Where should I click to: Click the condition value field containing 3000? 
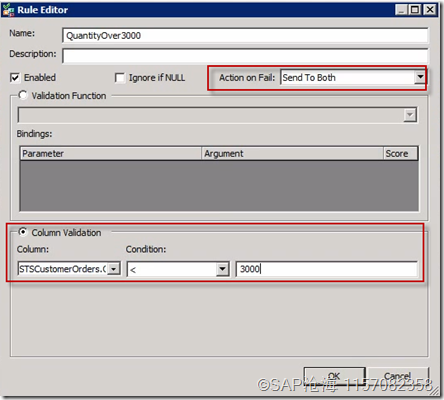click(x=326, y=269)
